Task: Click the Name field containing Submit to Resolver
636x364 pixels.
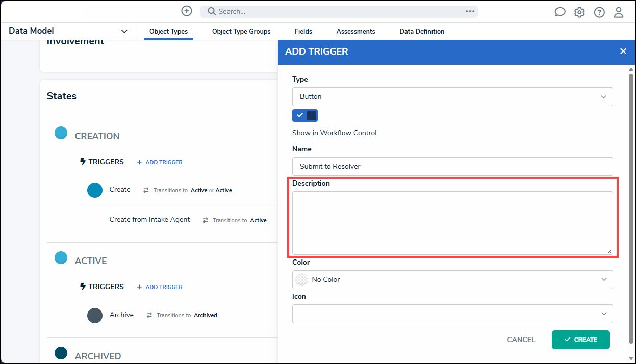Action: (452, 166)
